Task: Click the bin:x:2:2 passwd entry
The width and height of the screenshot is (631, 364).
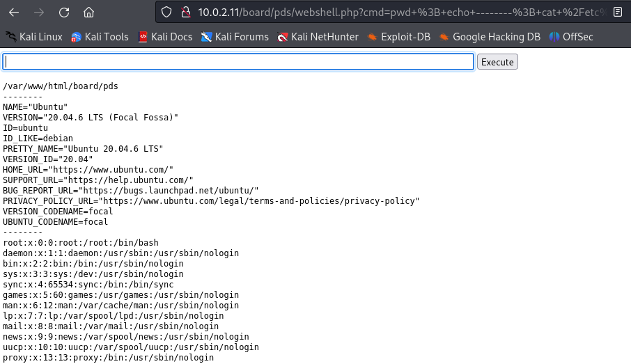Action: pos(93,264)
